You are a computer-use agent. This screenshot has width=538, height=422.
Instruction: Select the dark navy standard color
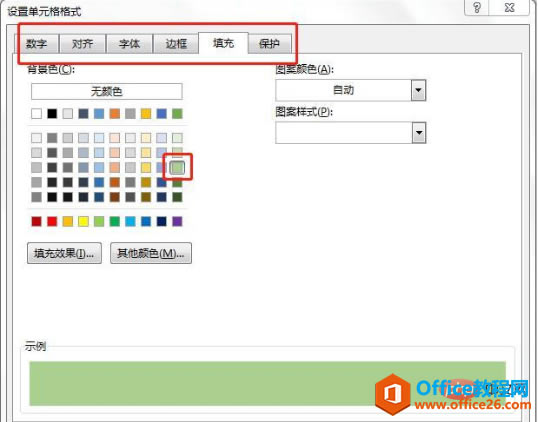161,221
